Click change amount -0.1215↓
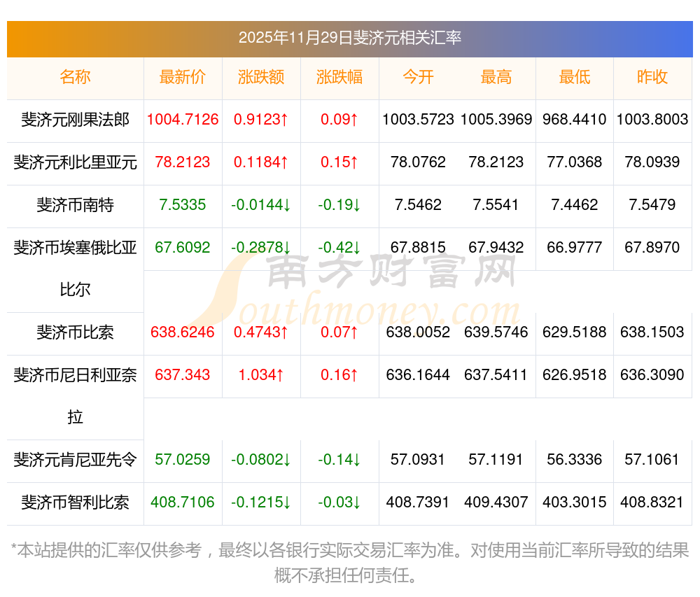The width and height of the screenshot is (700, 597). click(x=261, y=503)
